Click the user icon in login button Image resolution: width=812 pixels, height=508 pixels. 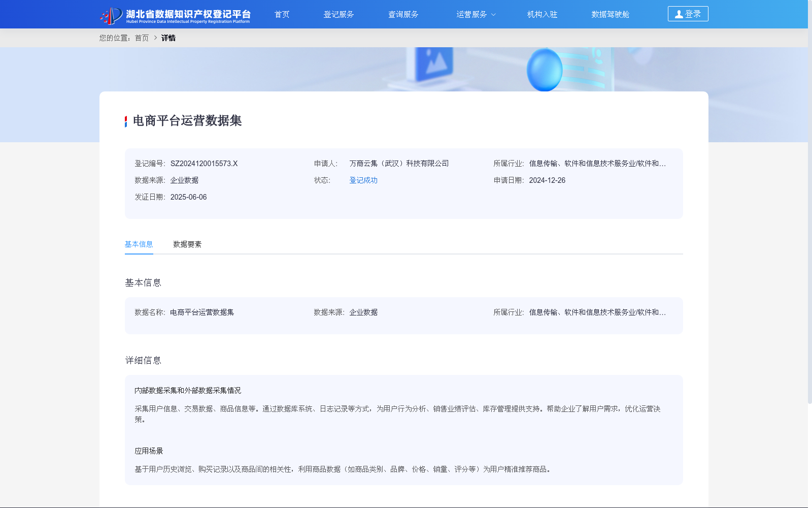tap(679, 14)
